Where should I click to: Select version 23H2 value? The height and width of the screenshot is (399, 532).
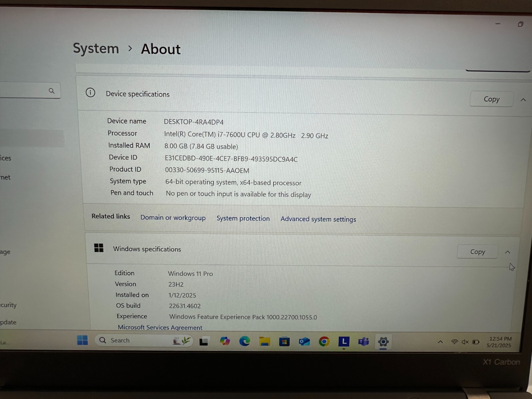point(176,284)
